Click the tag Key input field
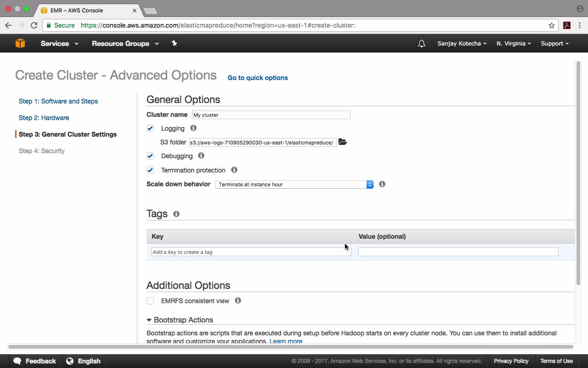Image resolution: width=588 pixels, height=368 pixels. tap(251, 252)
